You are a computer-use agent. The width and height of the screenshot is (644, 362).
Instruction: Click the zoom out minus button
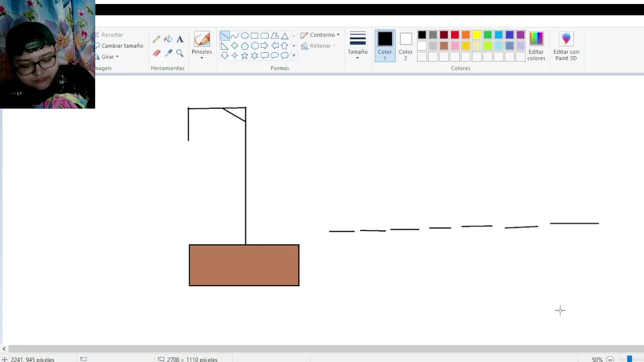(x=610, y=359)
